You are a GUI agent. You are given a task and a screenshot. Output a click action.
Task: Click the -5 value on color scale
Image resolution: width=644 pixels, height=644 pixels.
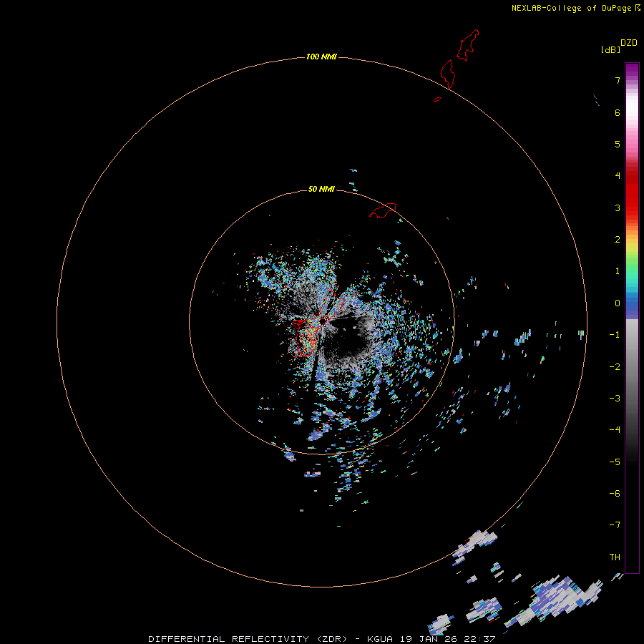click(615, 462)
